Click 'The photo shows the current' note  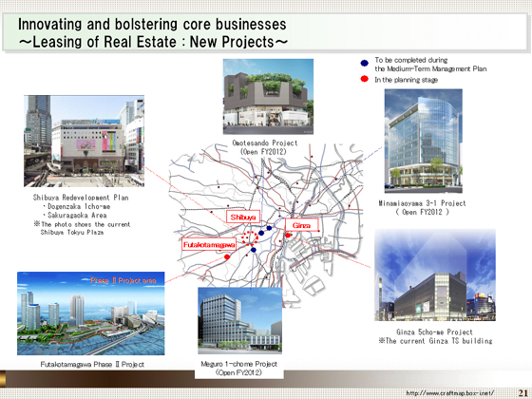point(82,224)
